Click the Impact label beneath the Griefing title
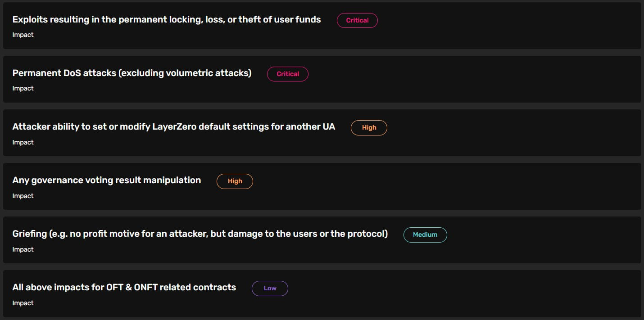644x320 pixels. click(x=23, y=249)
